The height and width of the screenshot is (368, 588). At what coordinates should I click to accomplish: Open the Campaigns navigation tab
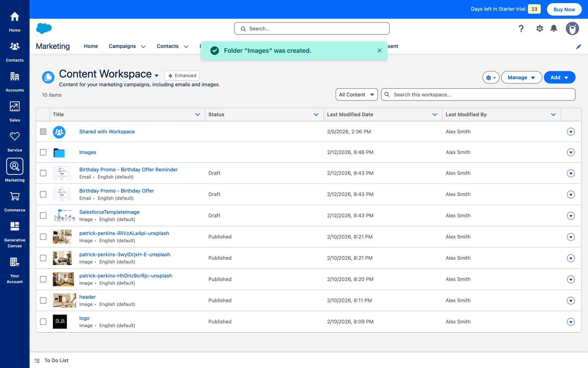pyautogui.click(x=122, y=46)
